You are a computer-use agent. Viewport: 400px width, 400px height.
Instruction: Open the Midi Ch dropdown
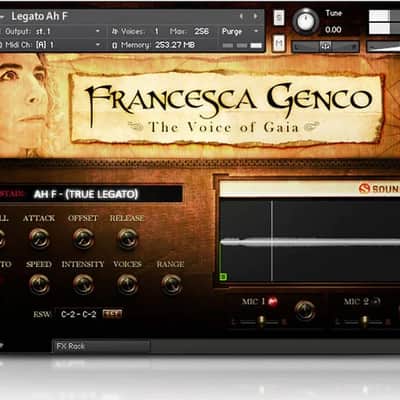tap(52, 45)
